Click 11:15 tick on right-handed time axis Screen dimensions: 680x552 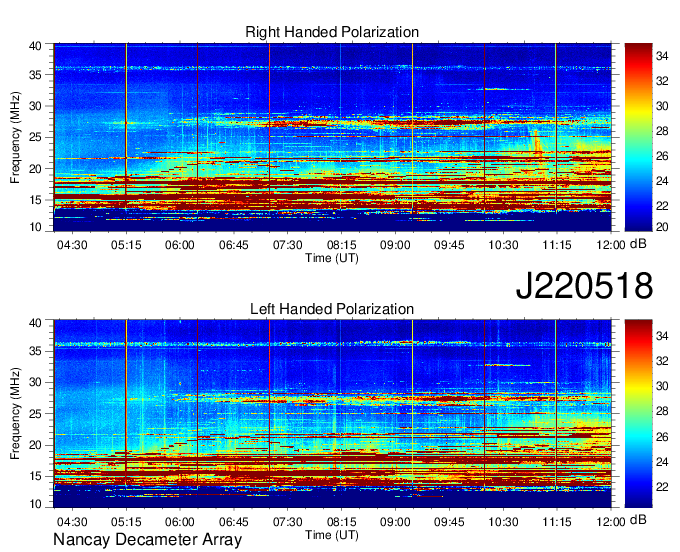(557, 245)
